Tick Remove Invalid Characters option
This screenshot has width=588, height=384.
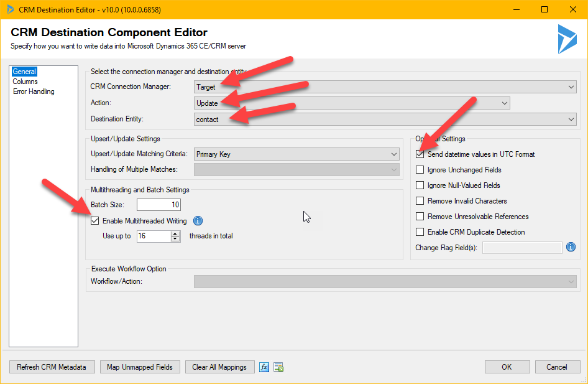(x=420, y=201)
